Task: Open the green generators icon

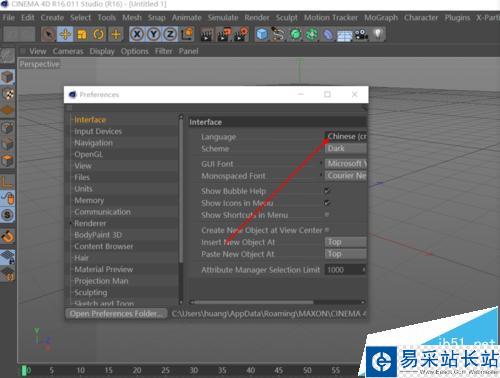Action: pos(295,34)
